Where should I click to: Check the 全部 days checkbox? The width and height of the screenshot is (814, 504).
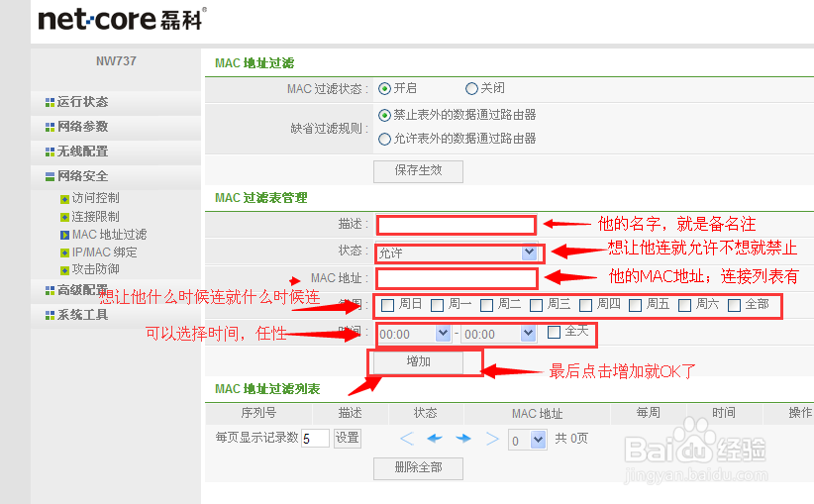click(734, 305)
